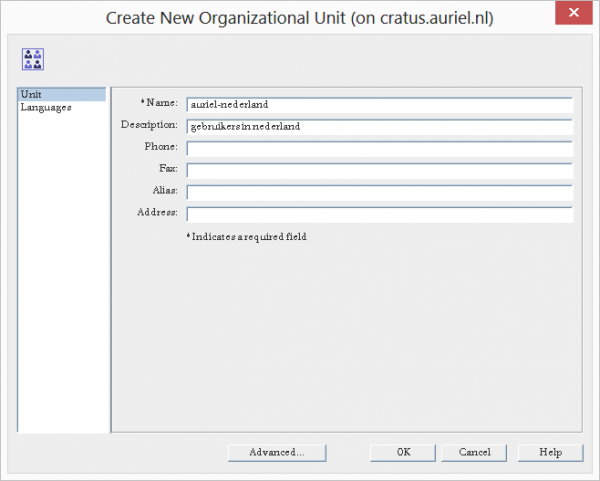Click the empty Phone field
The height and width of the screenshot is (481, 600).
click(x=379, y=148)
